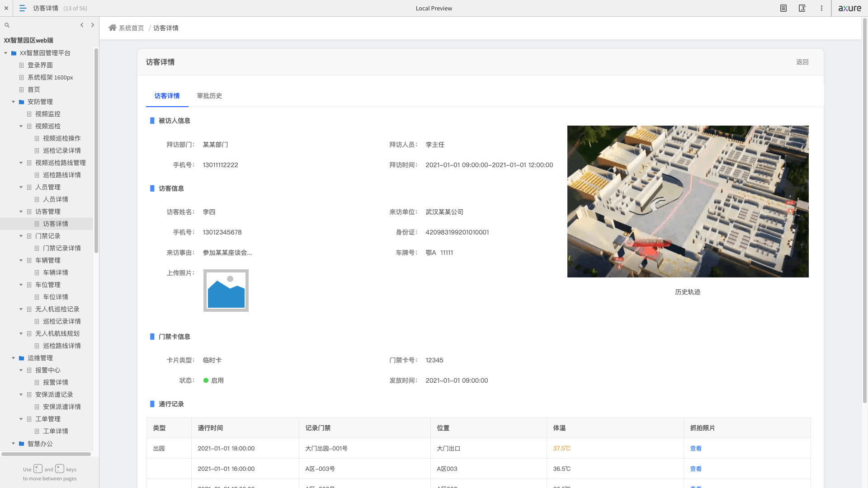Open the 门禁记录详情 page
This screenshot has height=488, width=868.
tap(62, 248)
